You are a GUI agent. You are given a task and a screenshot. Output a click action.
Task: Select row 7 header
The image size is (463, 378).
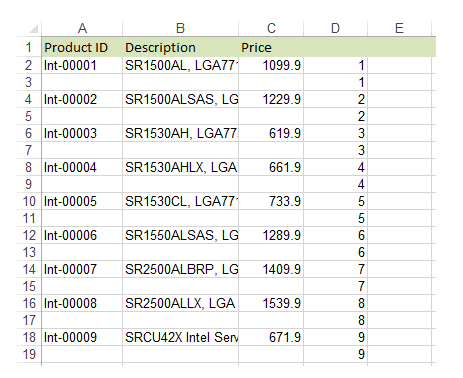[x=29, y=150]
